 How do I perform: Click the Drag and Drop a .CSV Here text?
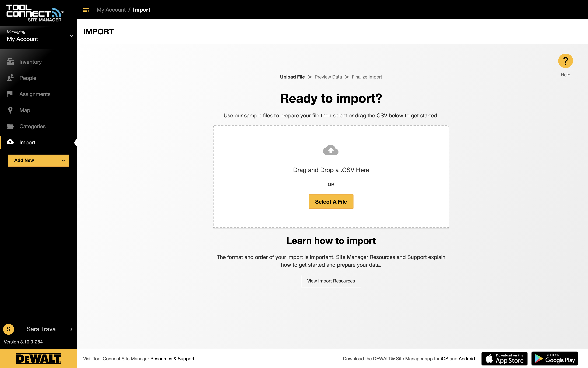[331, 170]
